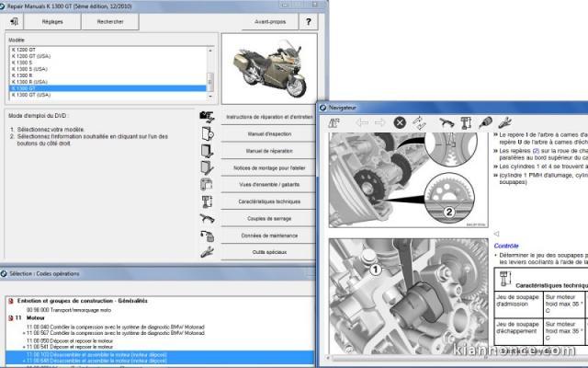This screenshot has width=588, height=368.
Task: Go back with the Navigateur left arrow
Action: [362, 122]
